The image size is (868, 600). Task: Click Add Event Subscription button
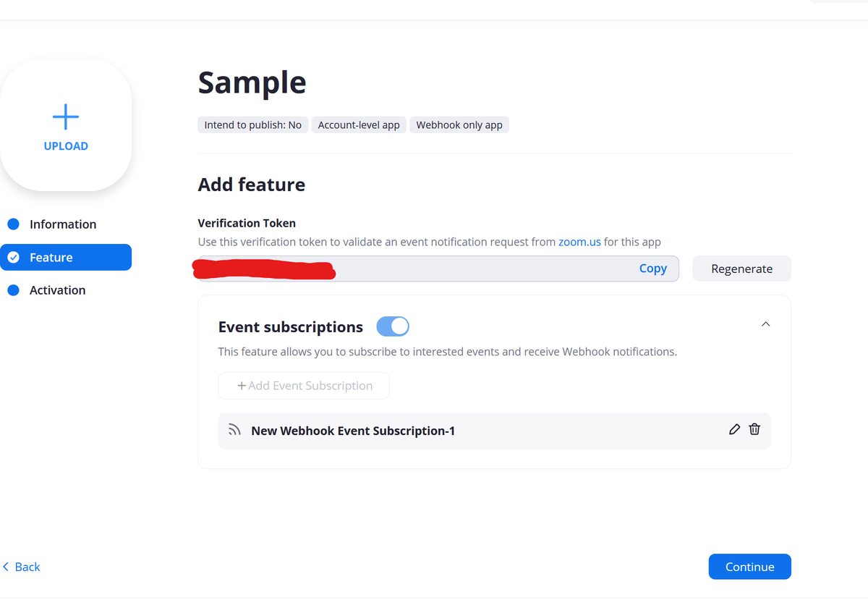click(x=304, y=386)
